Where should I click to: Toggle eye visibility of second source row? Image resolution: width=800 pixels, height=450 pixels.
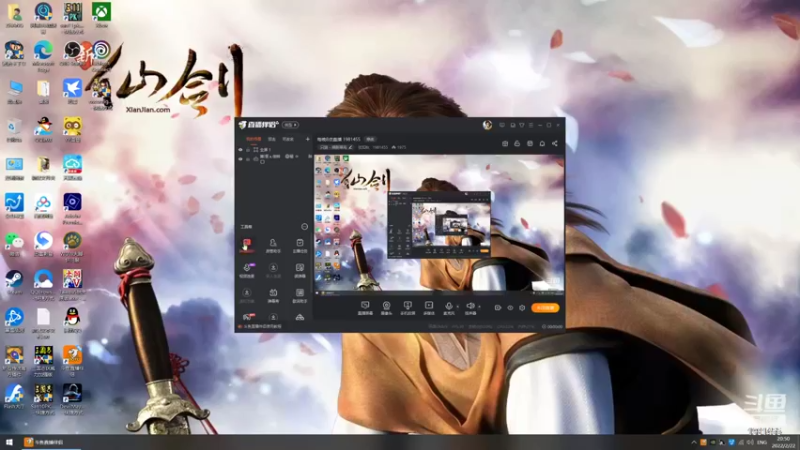[x=240, y=159]
